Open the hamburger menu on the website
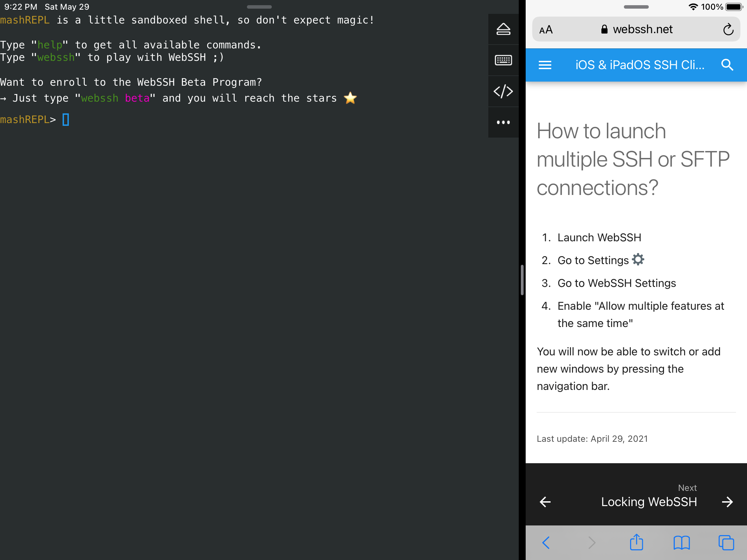747x560 pixels. [x=545, y=65]
